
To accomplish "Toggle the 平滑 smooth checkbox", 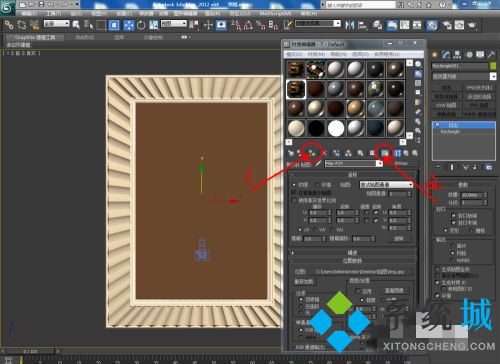I will [x=437, y=296].
